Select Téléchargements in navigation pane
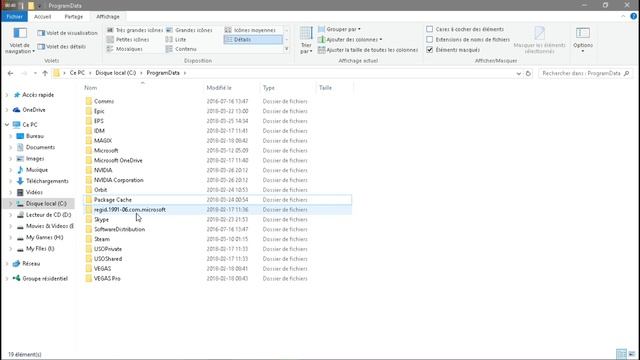 click(x=47, y=181)
